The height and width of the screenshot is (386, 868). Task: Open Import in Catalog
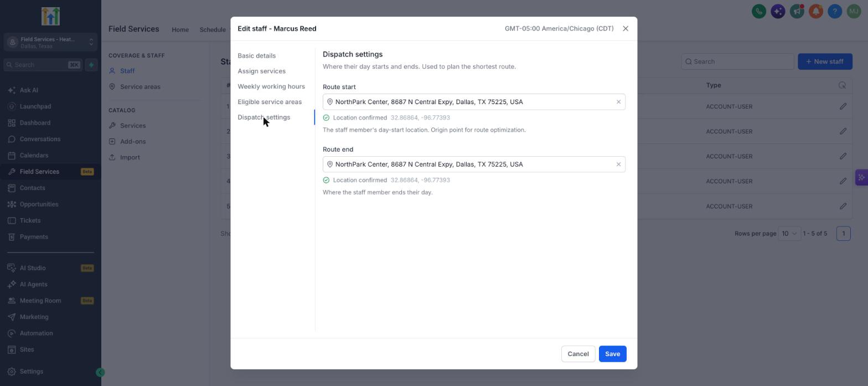tap(130, 158)
